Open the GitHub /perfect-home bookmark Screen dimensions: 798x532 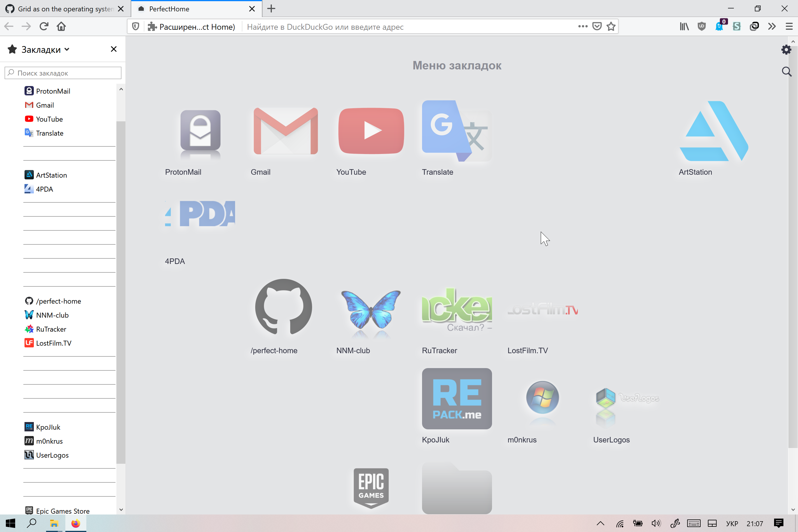click(57, 301)
